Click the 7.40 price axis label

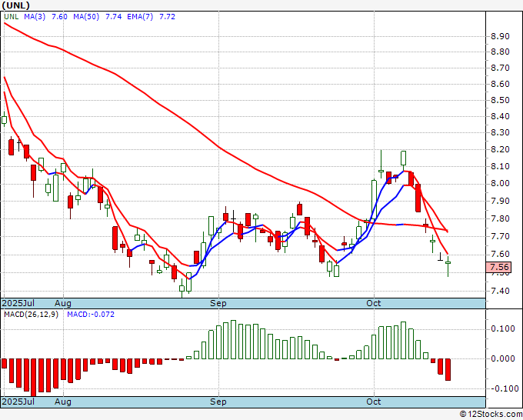pyautogui.click(x=500, y=291)
